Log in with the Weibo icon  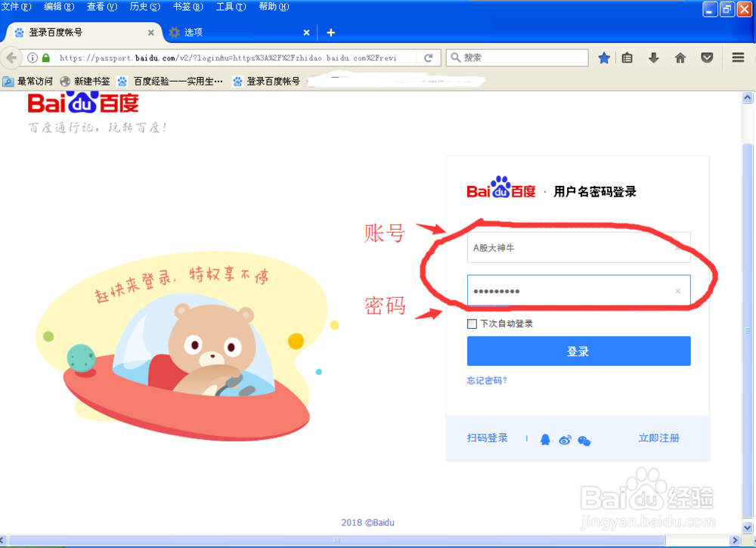click(565, 440)
